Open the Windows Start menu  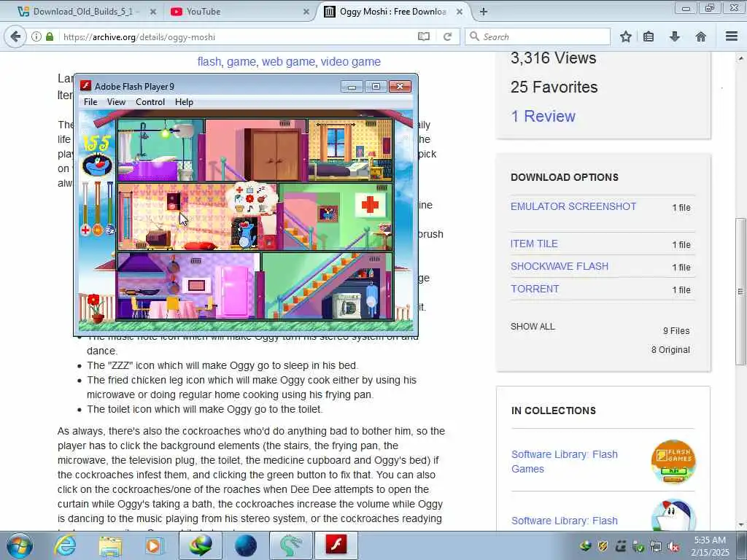pos(19,545)
